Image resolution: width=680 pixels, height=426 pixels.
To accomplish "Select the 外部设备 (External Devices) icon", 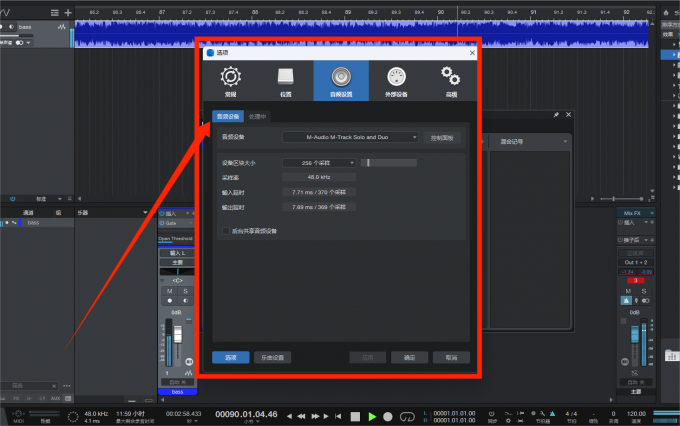I will (396, 80).
